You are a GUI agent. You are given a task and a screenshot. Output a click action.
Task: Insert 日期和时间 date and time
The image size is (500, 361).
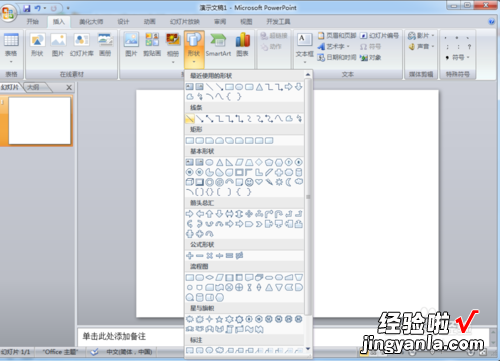click(x=337, y=57)
